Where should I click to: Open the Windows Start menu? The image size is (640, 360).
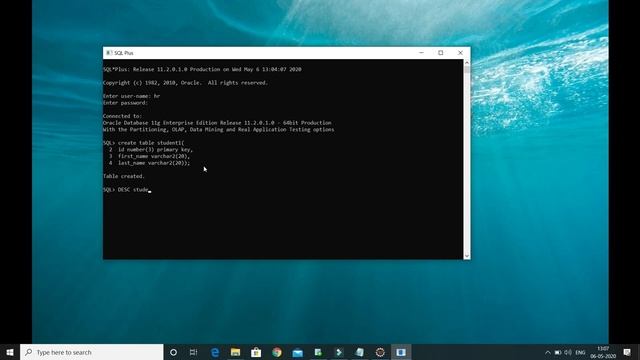click(x=10, y=352)
